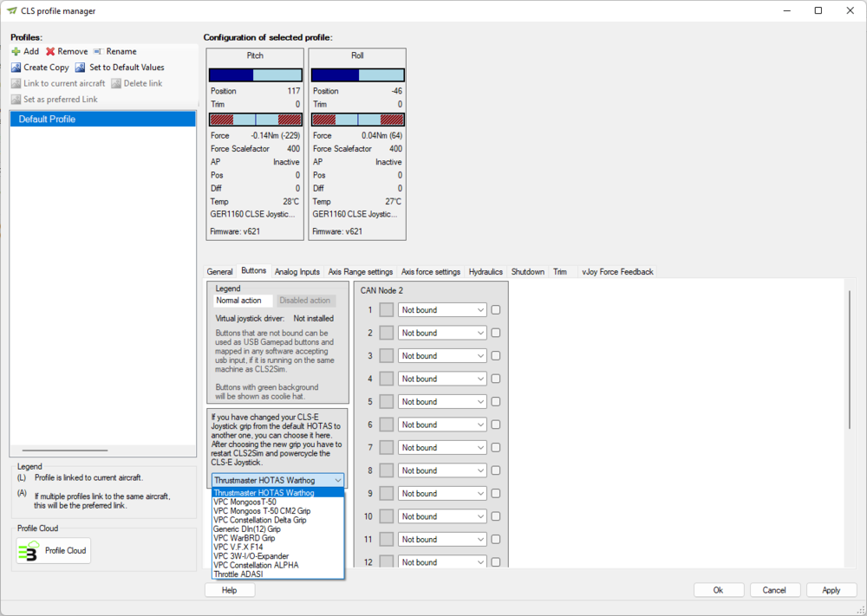The image size is (867, 616).
Task: Click Set to Default Values icon
Action: click(80, 68)
